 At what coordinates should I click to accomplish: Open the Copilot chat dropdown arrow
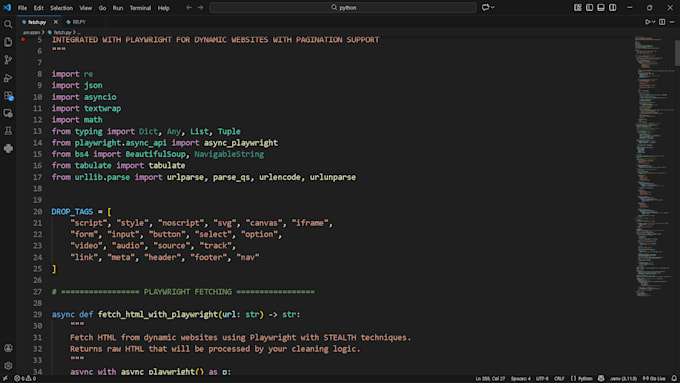click(x=493, y=7)
